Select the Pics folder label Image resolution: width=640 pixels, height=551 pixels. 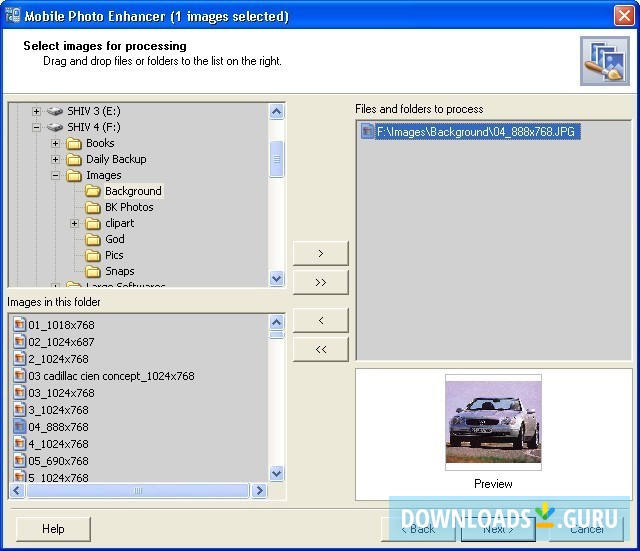pos(114,256)
